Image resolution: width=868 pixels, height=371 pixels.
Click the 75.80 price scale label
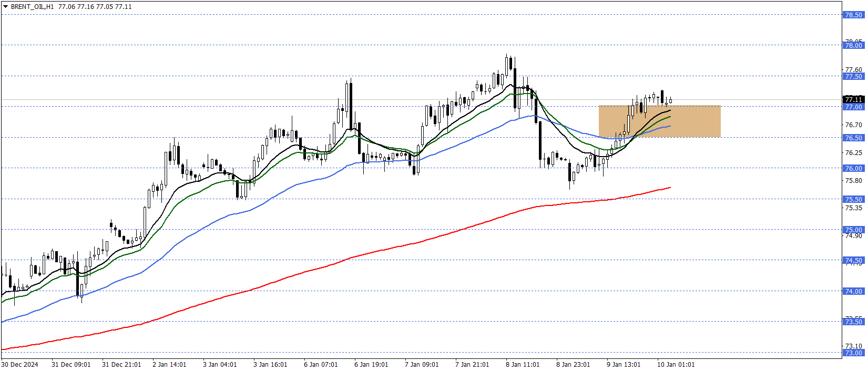(853, 180)
